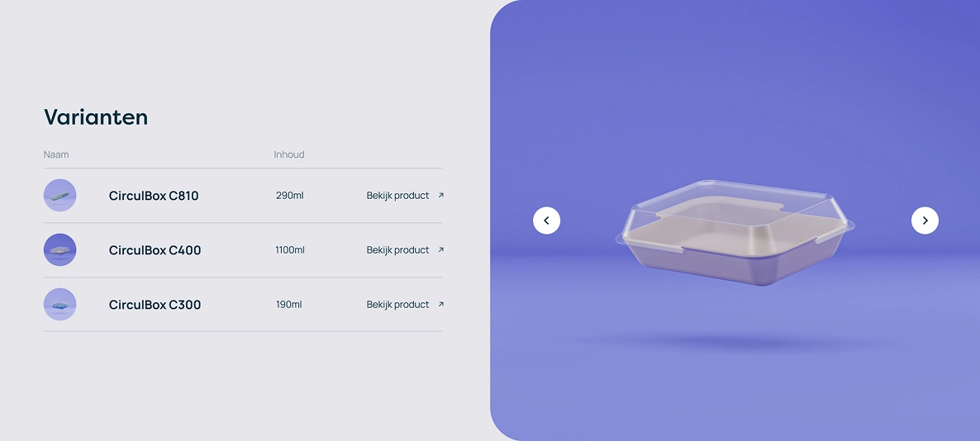Select the CirculBox C810 name

[x=154, y=196]
